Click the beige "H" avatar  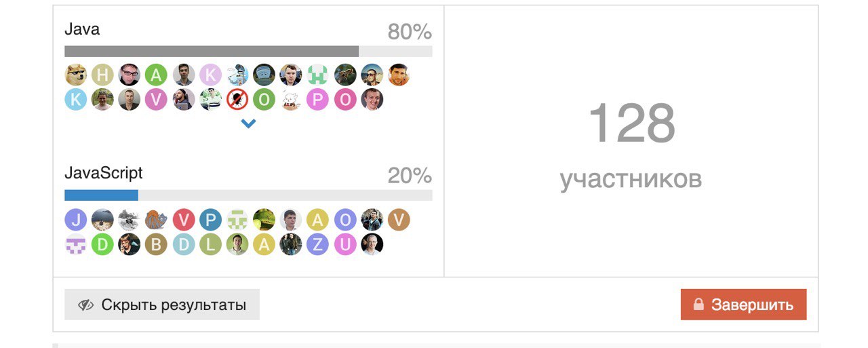pyautogui.click(x=102, y=74)
